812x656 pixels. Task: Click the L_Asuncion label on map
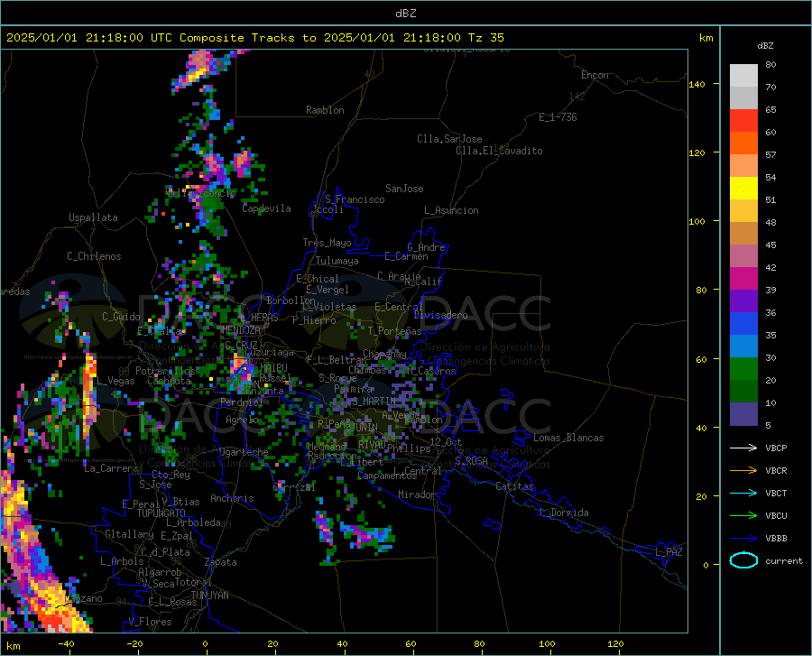[x=451, y=210]
